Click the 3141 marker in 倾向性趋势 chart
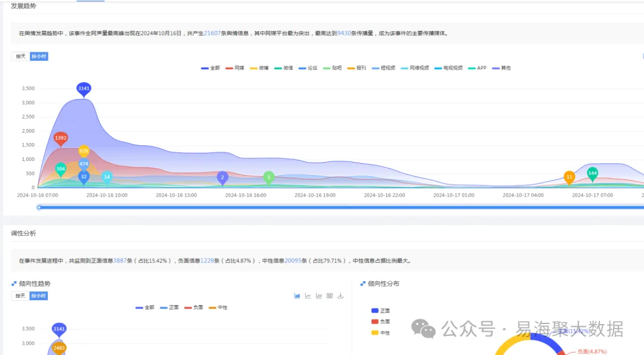644x355 pixels. [59, 329]
